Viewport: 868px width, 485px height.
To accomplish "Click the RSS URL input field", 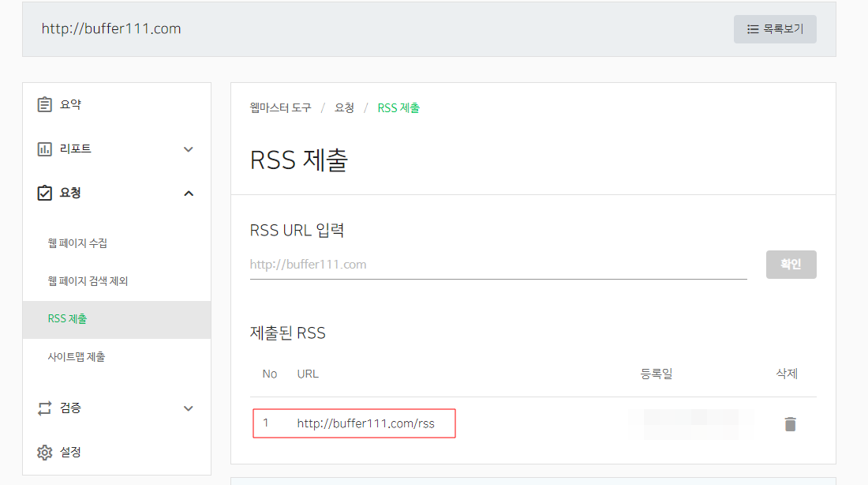I will click(x=497, y=264).
